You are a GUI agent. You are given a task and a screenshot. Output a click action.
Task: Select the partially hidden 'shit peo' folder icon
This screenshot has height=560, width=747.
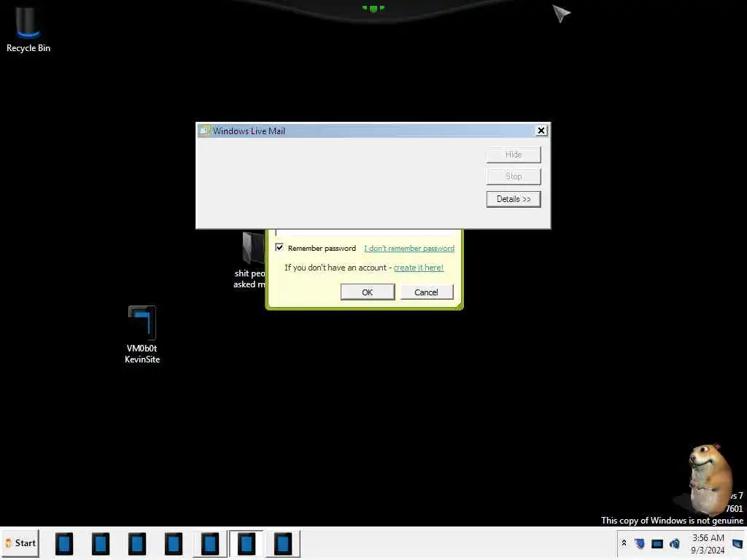click(x=249, y=260)
